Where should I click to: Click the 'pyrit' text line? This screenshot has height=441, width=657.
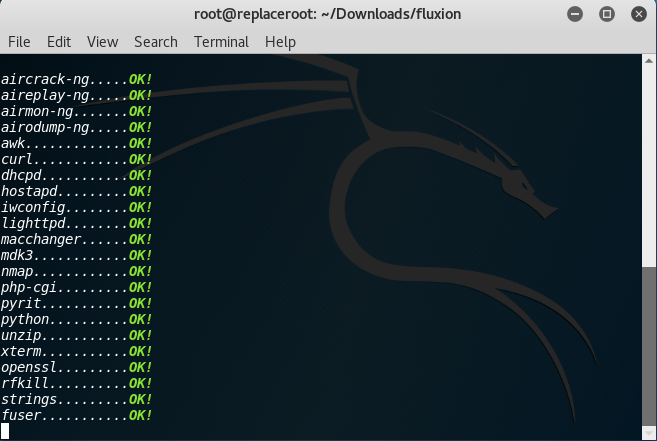point(76,303)
